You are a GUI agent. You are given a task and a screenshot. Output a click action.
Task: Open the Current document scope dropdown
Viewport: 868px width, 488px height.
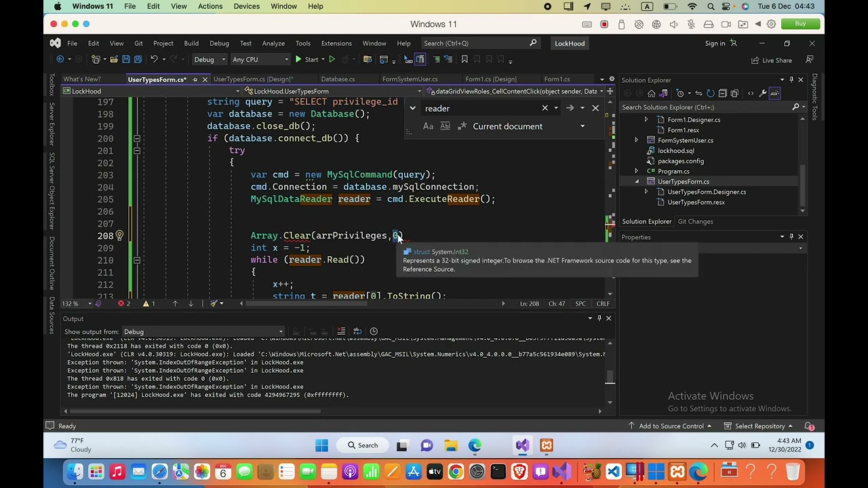pos(529,126)
